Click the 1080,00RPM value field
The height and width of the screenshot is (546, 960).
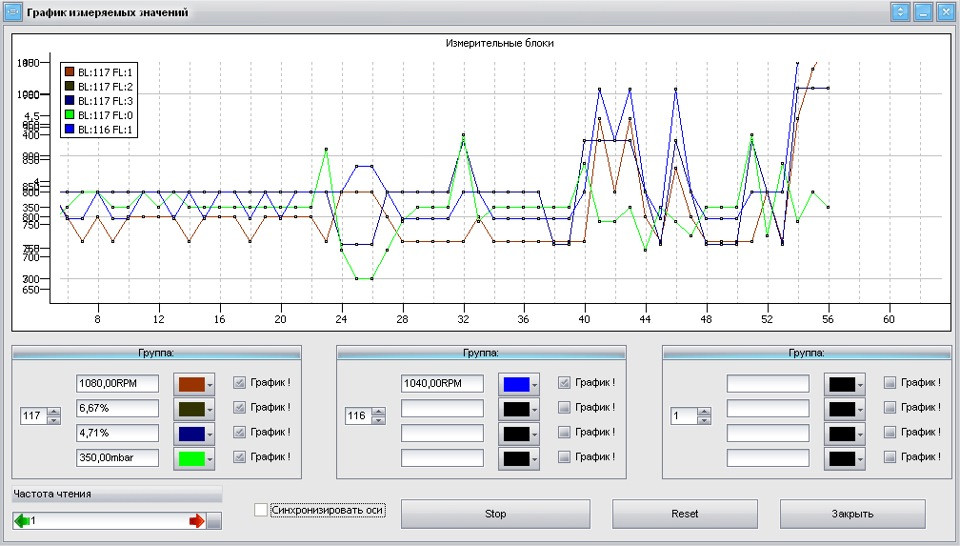(x=117, y=384)
